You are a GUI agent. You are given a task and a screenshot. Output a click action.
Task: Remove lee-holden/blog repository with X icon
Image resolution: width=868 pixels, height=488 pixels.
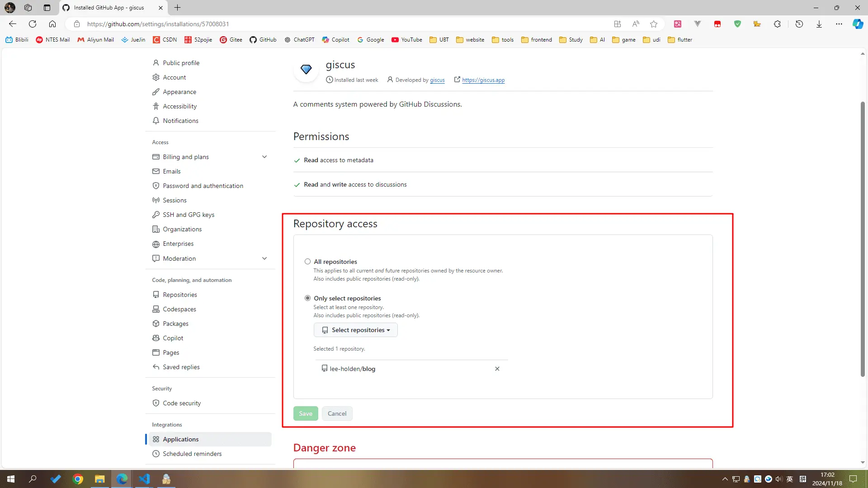tap(497, 369)
